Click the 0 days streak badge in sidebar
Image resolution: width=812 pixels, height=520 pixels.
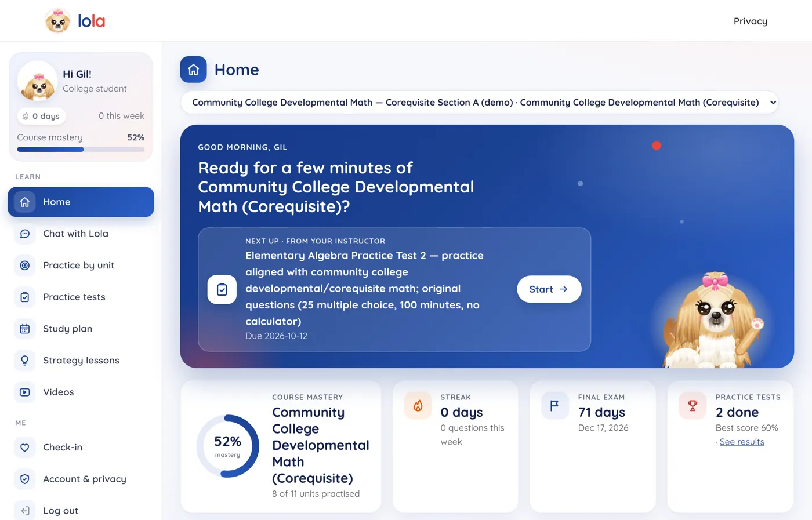click(x=41, y=116)
